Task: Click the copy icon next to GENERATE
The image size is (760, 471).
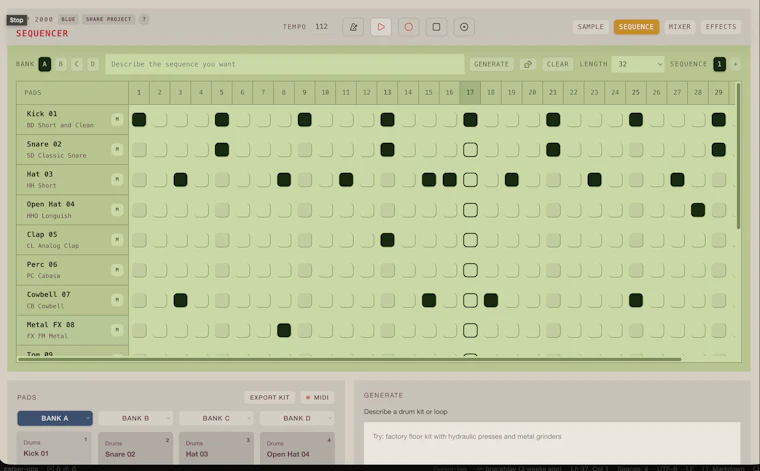Action: tap(528, 64)
